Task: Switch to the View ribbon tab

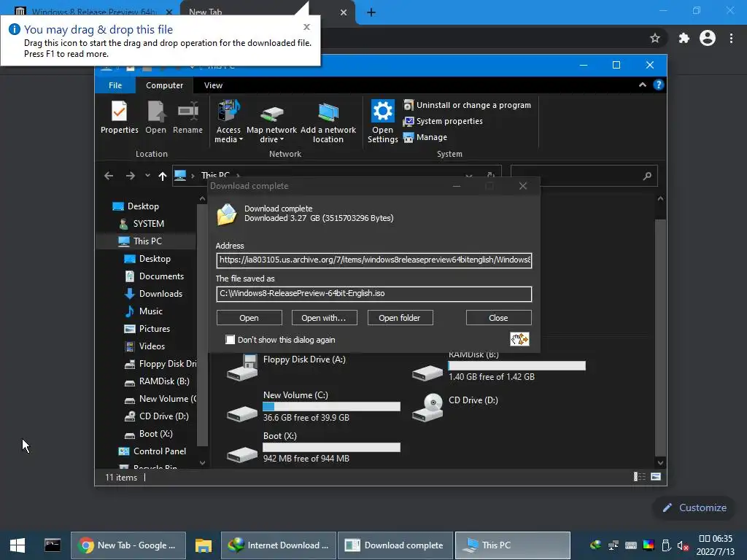Action: (213, 85)
